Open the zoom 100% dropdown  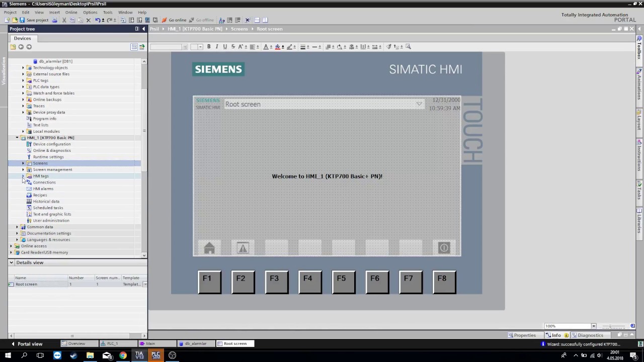click(x=593, y=326)
